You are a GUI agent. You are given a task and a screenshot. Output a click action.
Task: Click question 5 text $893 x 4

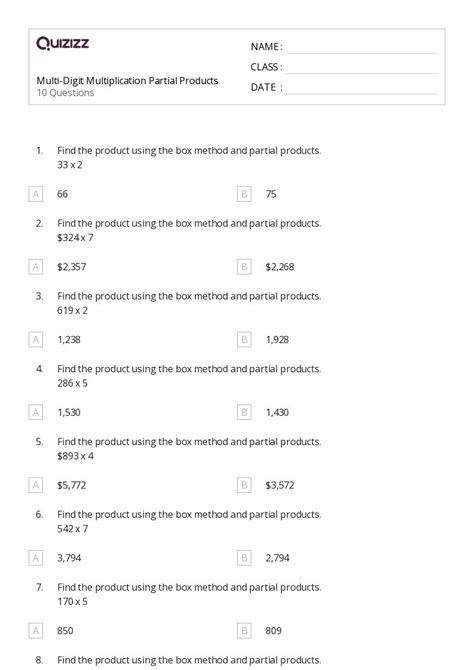[75, 456]
